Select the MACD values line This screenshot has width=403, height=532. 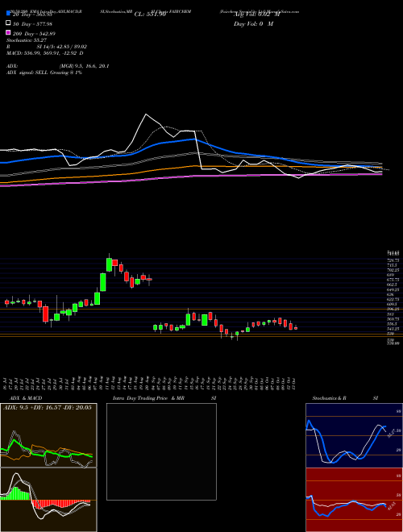45,53
